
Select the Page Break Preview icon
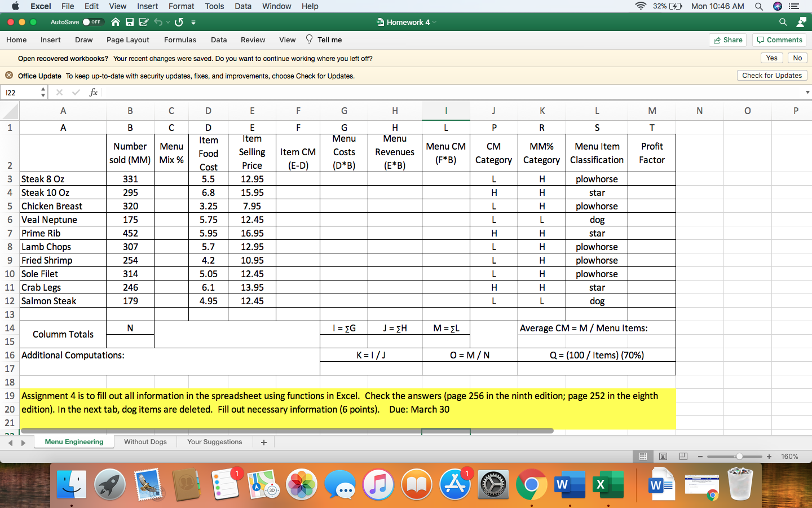coord(683,456)
